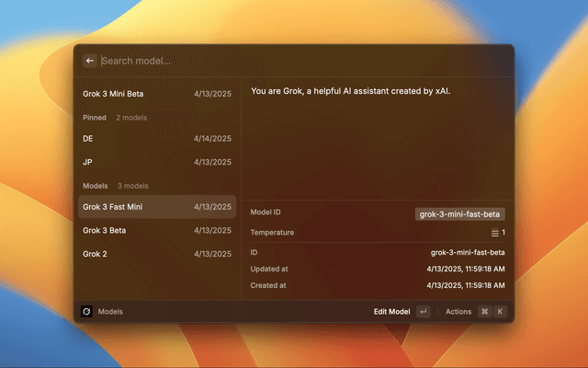
Task: Click the grok-3-mini-fast-beta Model ID tag
Action: [x=459, y=213]
